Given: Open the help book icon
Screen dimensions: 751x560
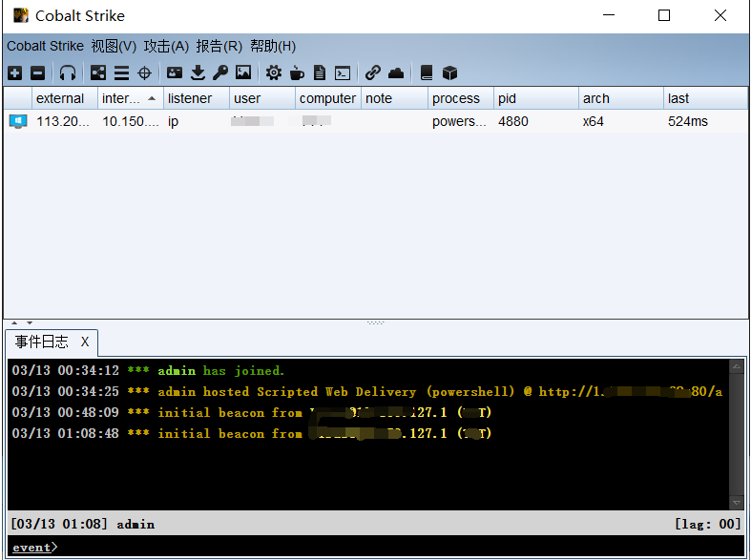Looking at the screenshot, I should [427, 73].
